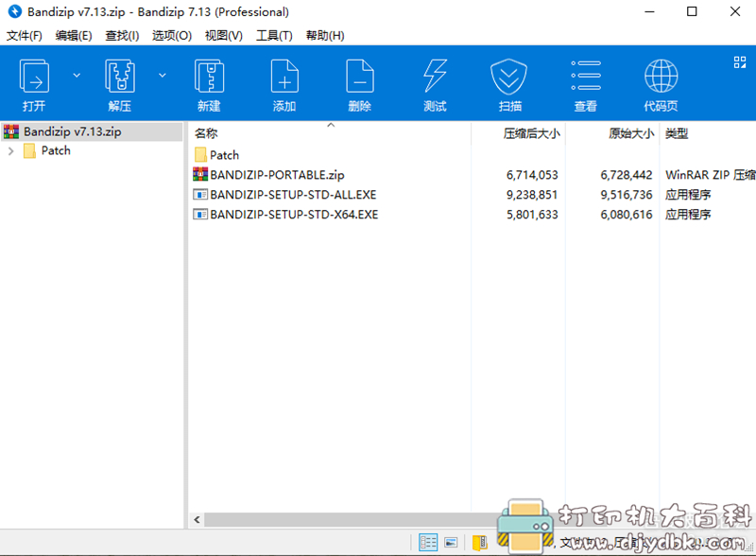Screen dimensions: 756x556
Task: Click the 新建 (New archive) toolbar icon
Action: pos(209,77)
